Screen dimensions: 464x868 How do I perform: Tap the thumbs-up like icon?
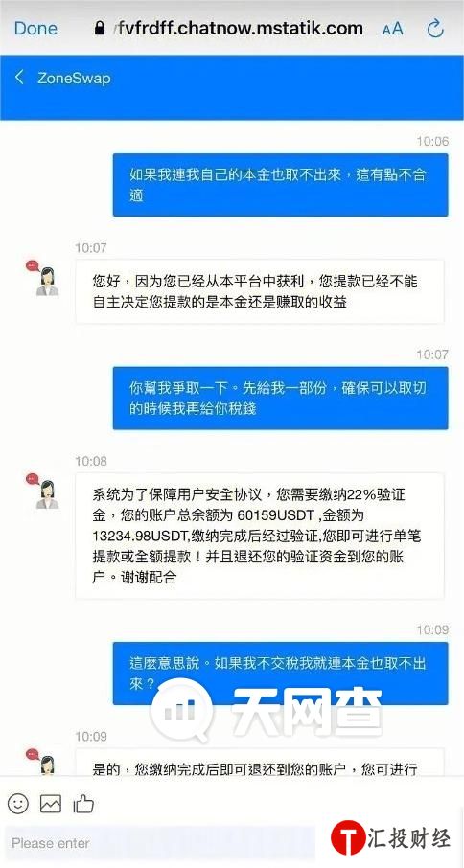[83, 803]
